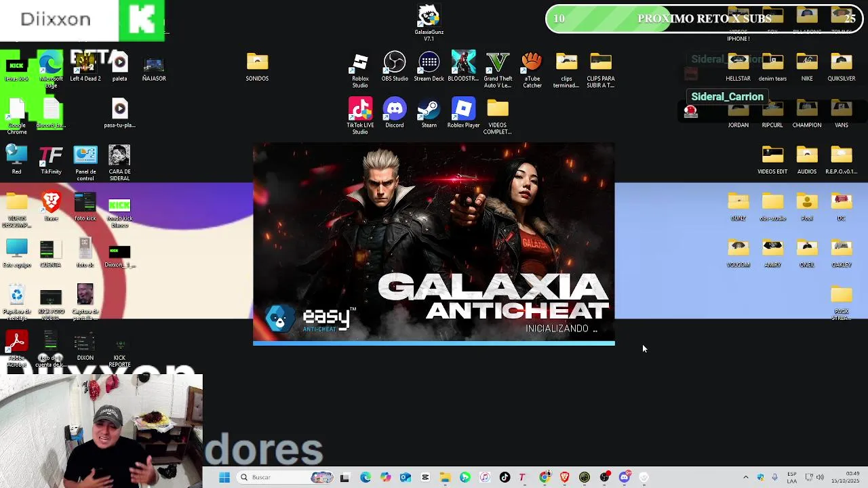Open the VIDEOS COMPLET... folder

(x=498, y=116)
